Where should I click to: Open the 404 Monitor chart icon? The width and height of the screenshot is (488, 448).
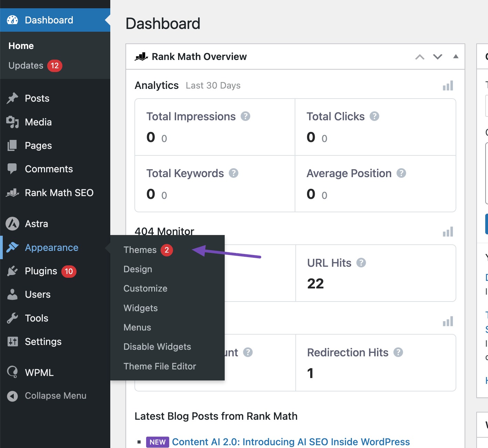[x=448, y=232]
